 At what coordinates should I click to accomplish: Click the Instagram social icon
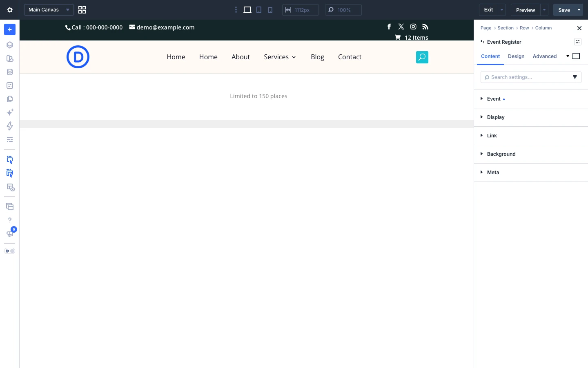click(x=413, y=27)
